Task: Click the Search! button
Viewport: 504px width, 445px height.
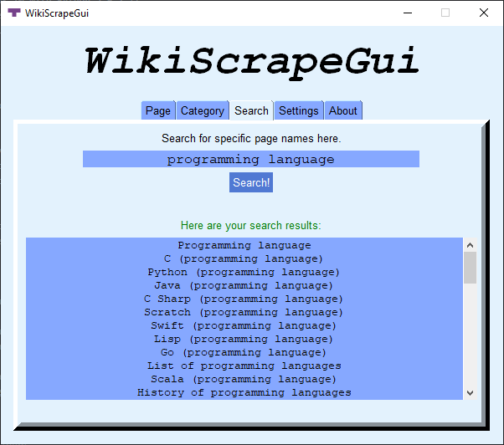Action: tap(251, 182)
